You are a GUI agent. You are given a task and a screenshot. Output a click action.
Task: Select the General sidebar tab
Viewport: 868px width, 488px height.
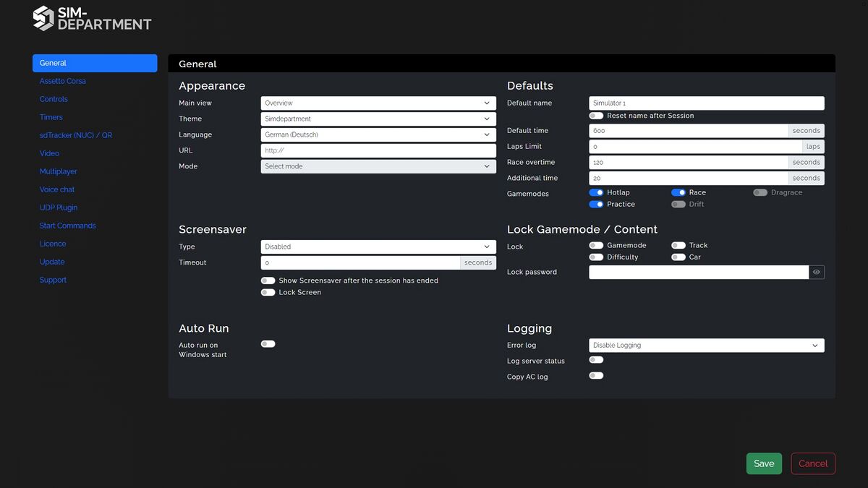tap(95, 63)
